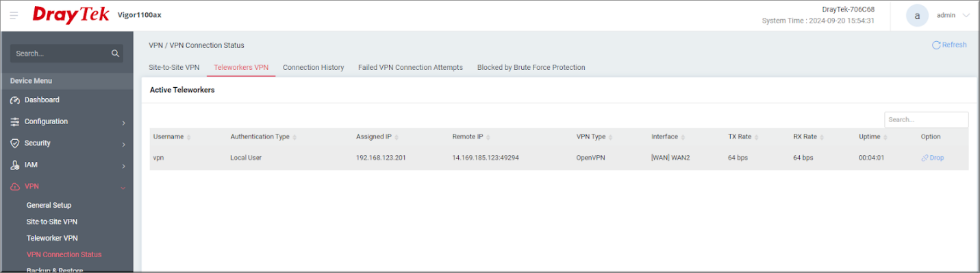This screenshot has width=980, height=273.
Task: Collapse the VPN menu chevron
Action: click(123, 187)
